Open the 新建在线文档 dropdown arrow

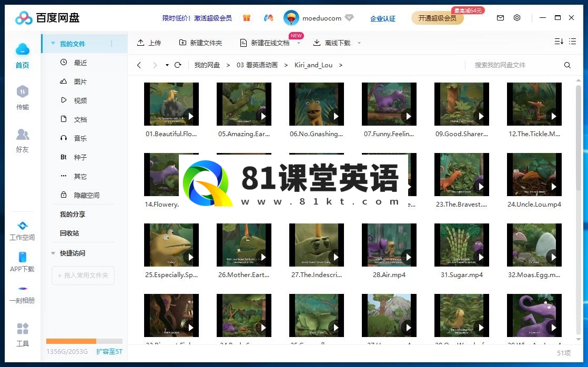tap(299, 43)
